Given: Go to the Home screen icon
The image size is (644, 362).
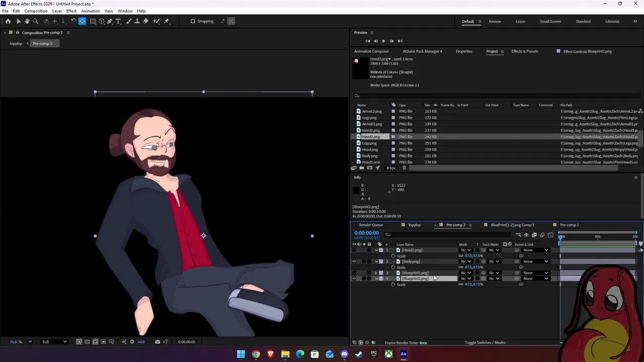Looking at the screenshot, I should 8,21.
